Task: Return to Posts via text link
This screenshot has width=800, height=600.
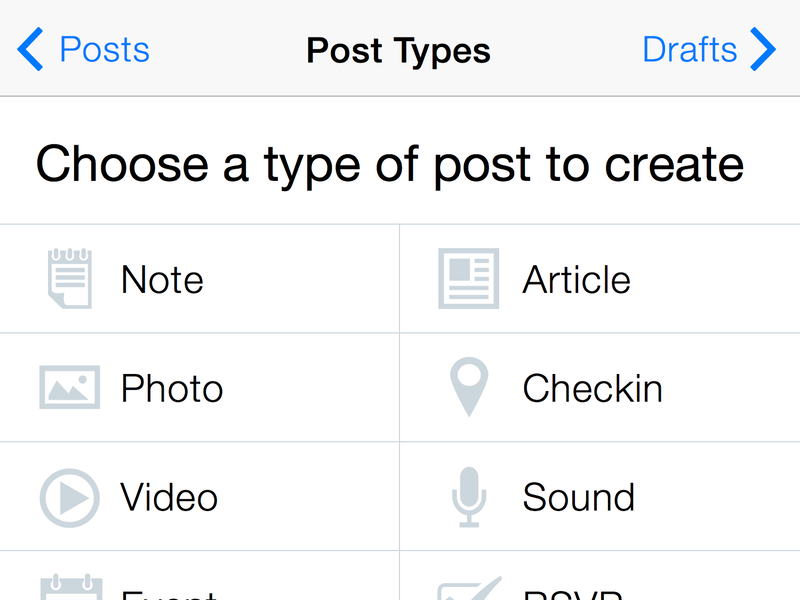Action: pos(105,50)
